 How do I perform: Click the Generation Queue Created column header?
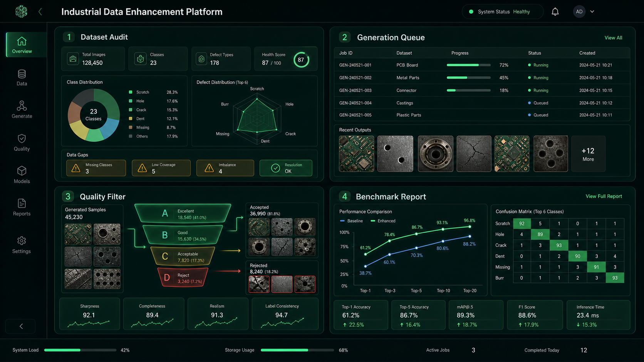pos(587,53)
